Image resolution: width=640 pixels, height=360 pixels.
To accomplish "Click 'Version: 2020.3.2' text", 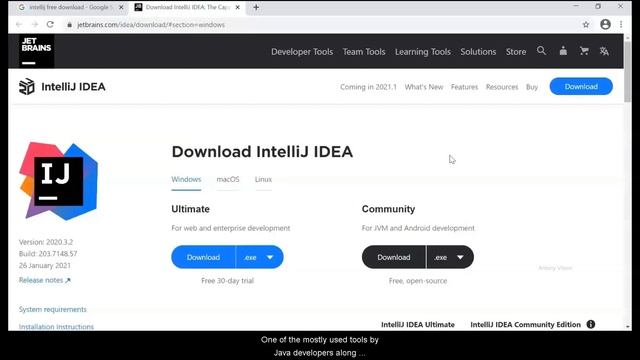I will point(46,242).
